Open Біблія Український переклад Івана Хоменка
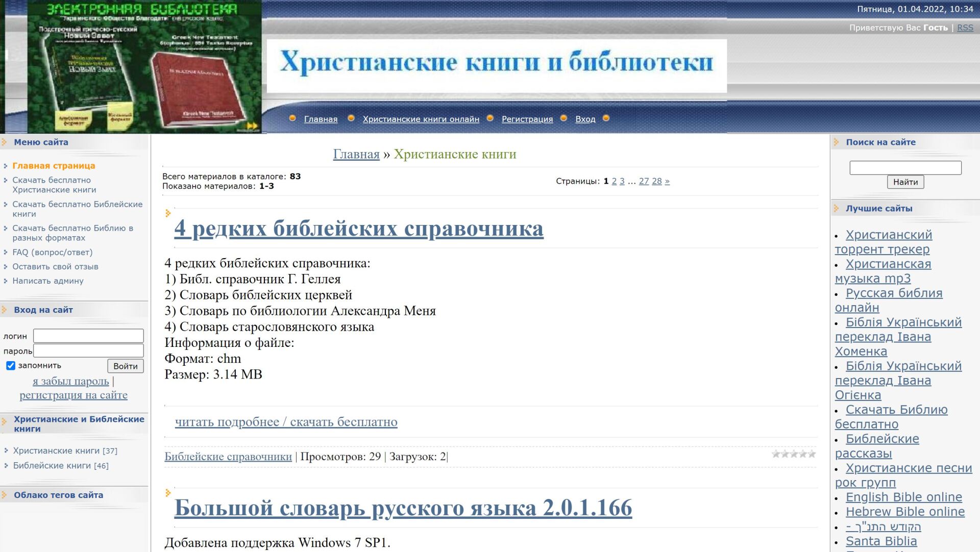Screen dimensions: 980x552 (x=898, y=337)
